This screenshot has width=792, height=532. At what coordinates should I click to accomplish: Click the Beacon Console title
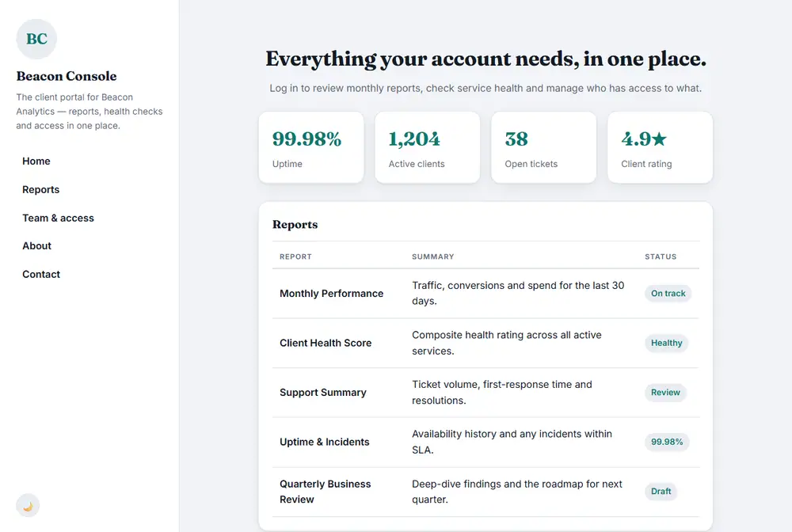coord(67,76)
